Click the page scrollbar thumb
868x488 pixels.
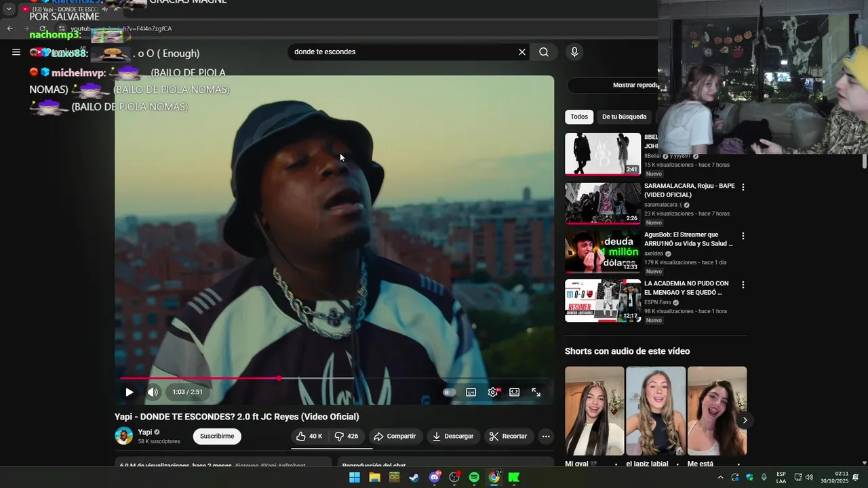click(x=864, y=161)
